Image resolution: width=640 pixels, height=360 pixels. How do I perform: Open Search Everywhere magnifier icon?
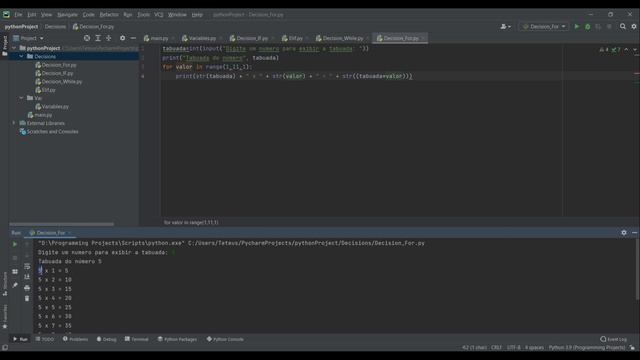pos(623,27)
